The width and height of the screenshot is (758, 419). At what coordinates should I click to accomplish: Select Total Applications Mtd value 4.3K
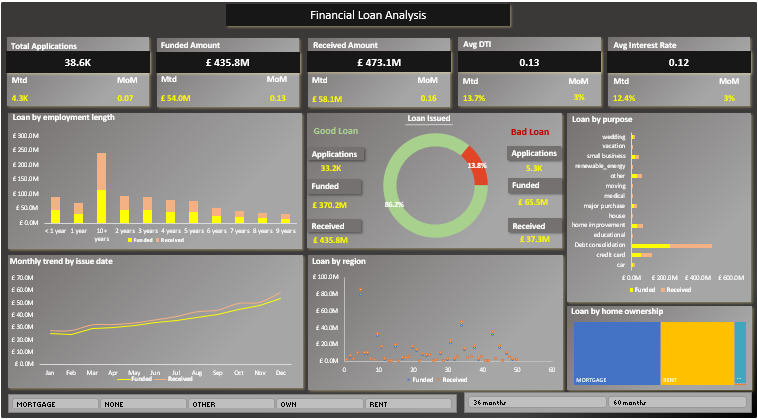[x=20, y=98]
